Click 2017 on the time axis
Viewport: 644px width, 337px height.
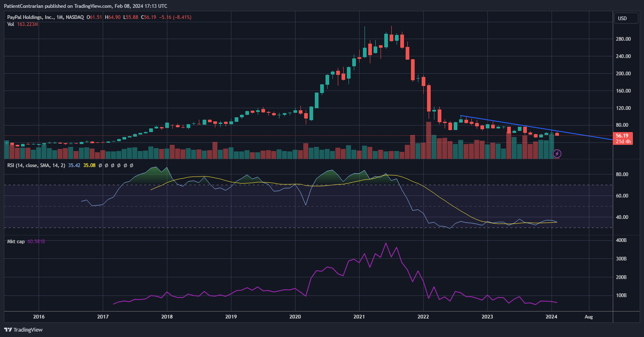(103, 317)
